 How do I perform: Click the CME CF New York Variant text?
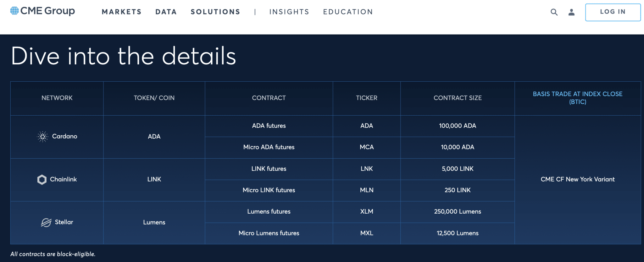coord(577,179)
